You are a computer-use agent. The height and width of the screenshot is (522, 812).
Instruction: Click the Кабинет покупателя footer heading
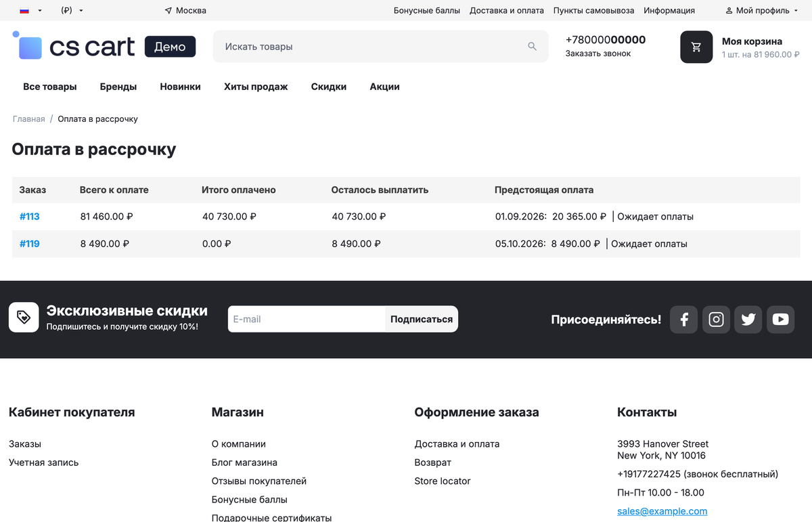click(72, 412)
